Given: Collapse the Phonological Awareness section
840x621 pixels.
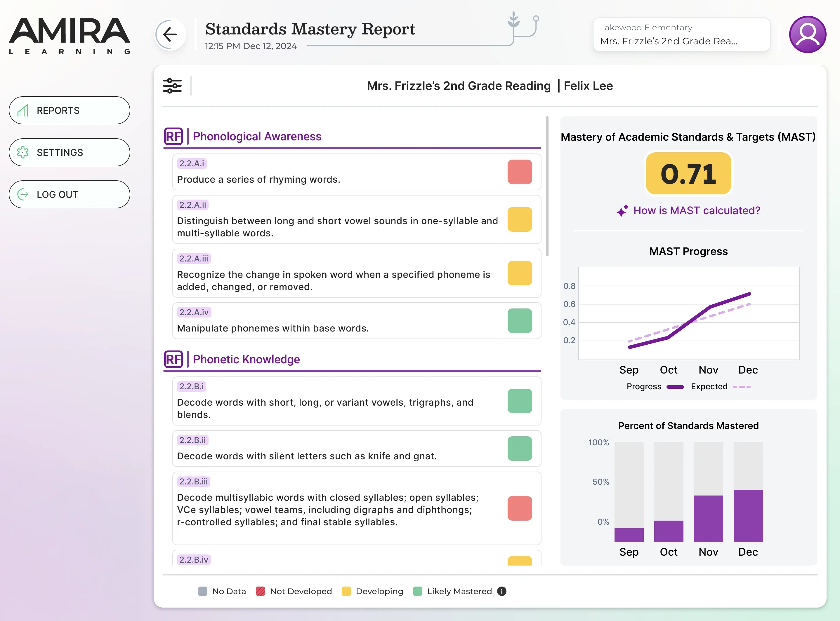Looking at the screenshot, I should click(x=257, y=136).
